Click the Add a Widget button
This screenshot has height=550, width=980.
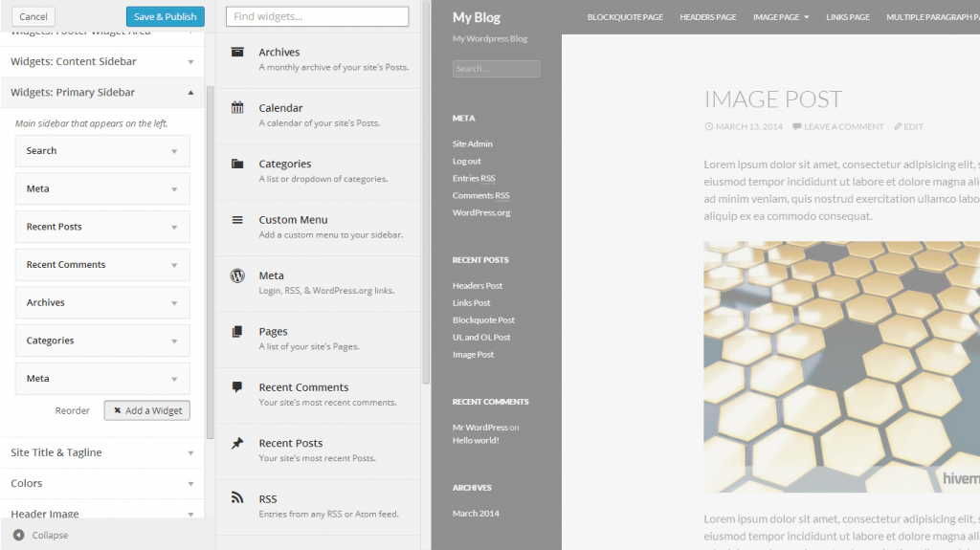pyautogui.click(x=146, y=410)
